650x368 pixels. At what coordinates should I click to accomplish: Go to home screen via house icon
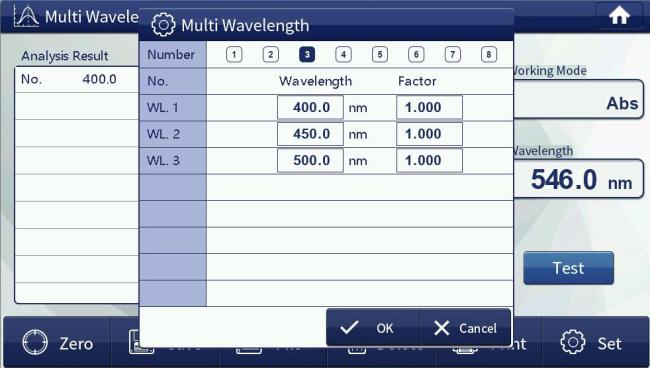click(619, 16)
